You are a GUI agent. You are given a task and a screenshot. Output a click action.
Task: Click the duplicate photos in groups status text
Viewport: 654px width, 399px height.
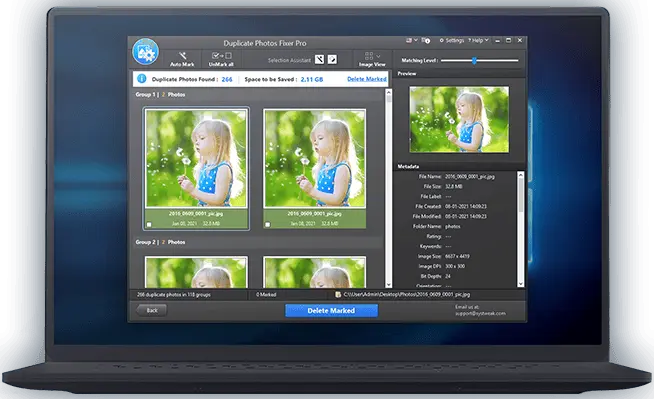(174, 294)
